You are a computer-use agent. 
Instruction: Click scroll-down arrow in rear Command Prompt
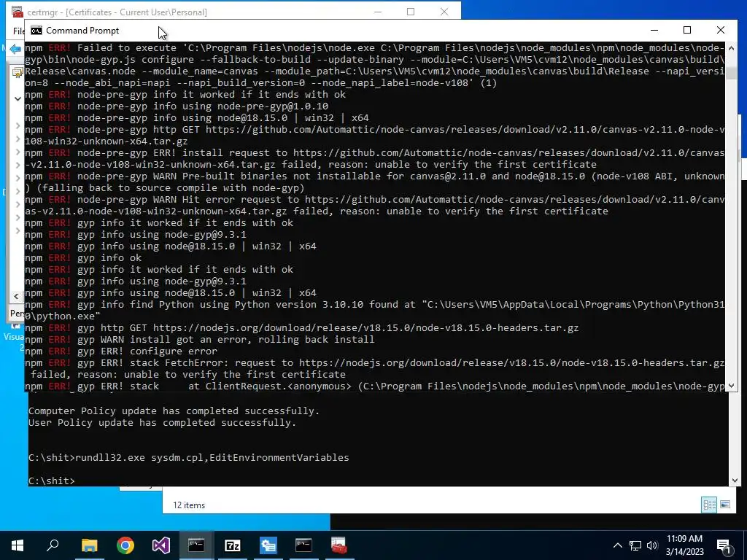735,481
